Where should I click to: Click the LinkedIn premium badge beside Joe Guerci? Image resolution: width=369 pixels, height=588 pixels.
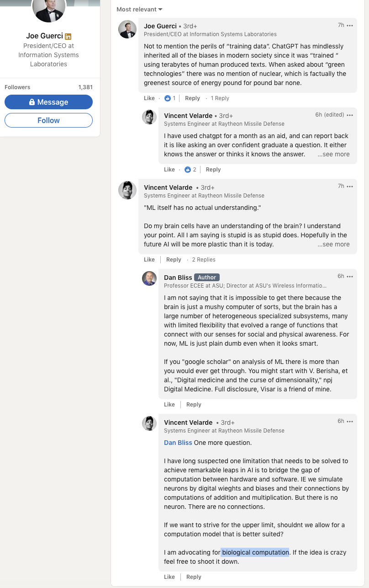click(x=68, y=36)
